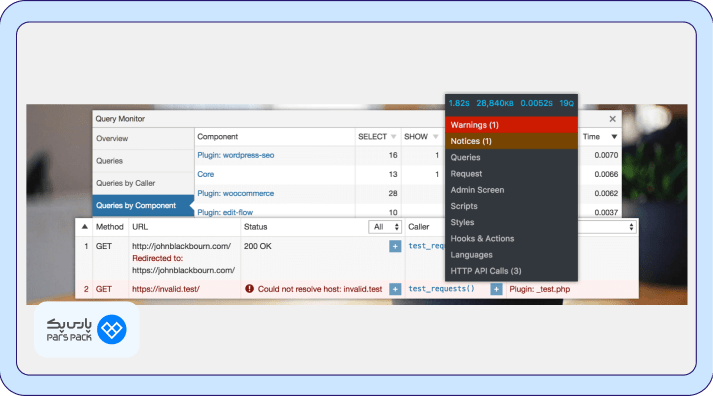Filter by Plugin: woocommerce link

point(236,194)
